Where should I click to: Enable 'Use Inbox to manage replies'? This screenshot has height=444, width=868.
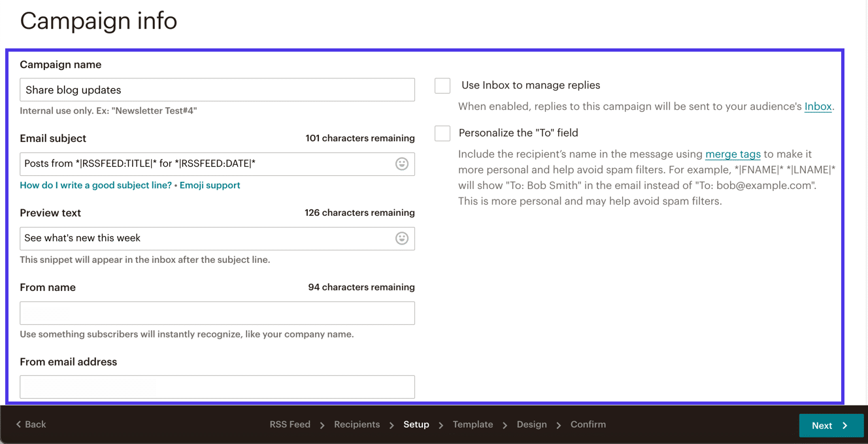coord(442,85)
